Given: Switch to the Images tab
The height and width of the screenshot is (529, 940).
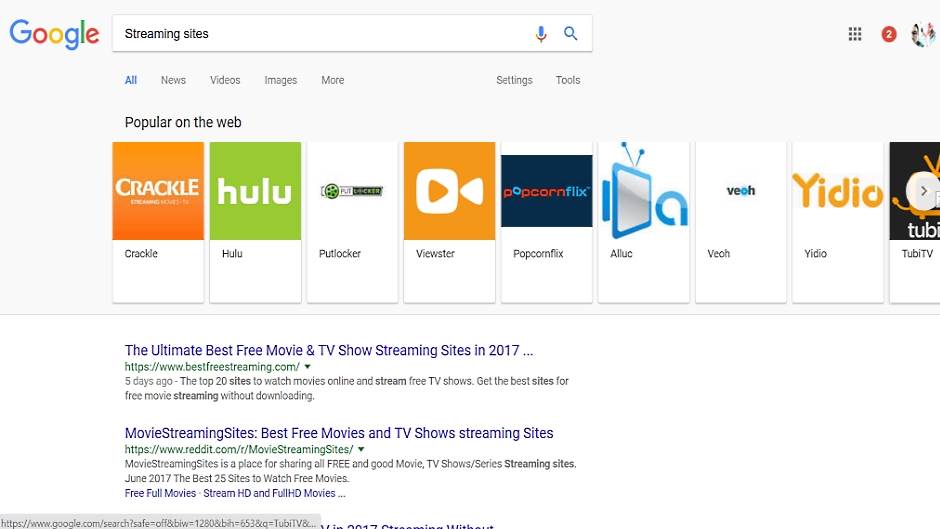Looking at the screenshot, I should [280, 80].
